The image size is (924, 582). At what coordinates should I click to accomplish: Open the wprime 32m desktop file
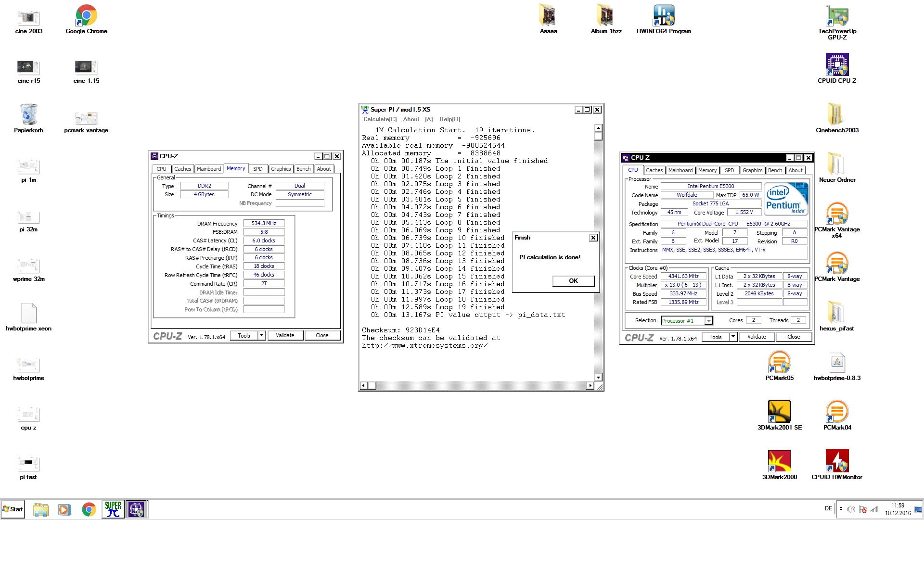[x=29, y=270]
